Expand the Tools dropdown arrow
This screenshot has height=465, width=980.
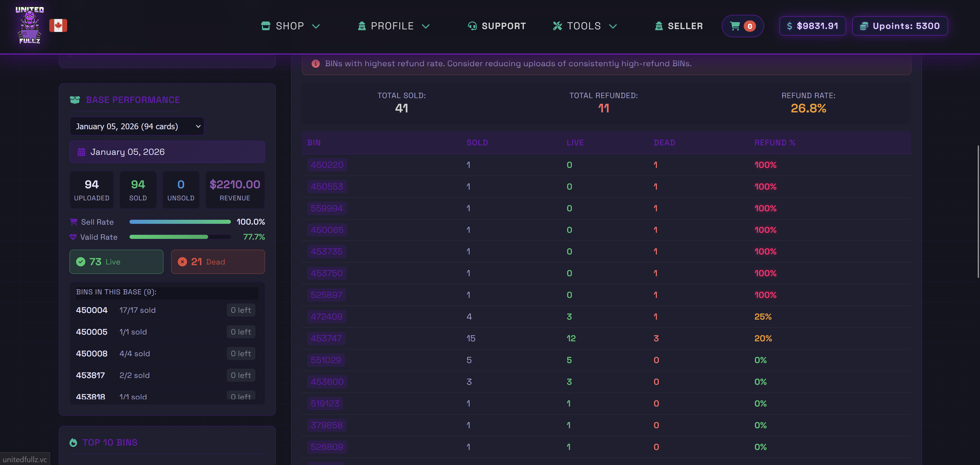pyautogui.click(x=612, y=26)
